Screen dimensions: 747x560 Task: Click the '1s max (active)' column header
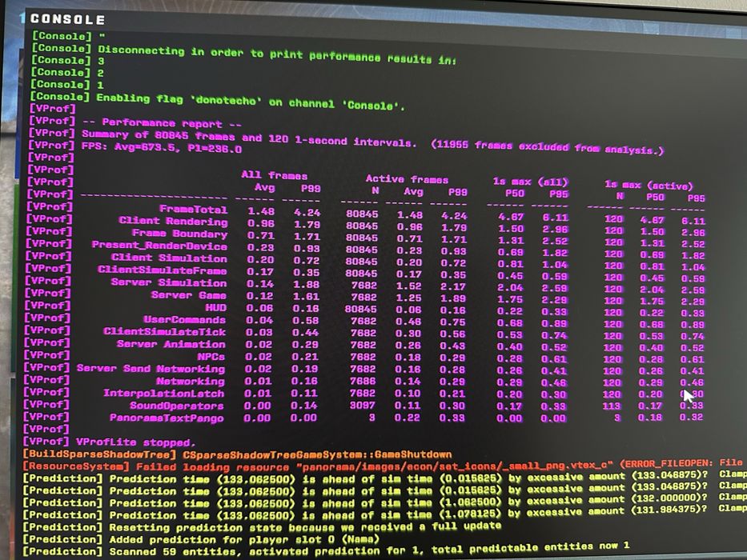click(x=649, y=185)
